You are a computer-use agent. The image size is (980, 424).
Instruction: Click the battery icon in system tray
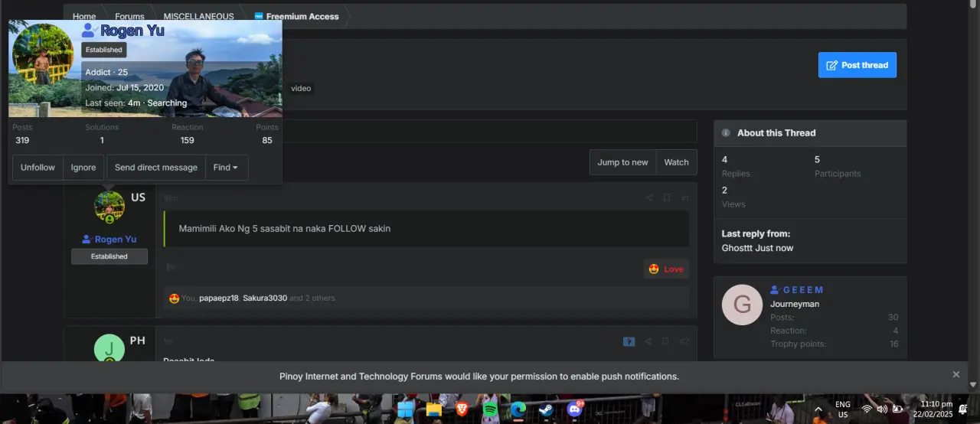pyautogui.click(x=897, y=409)
